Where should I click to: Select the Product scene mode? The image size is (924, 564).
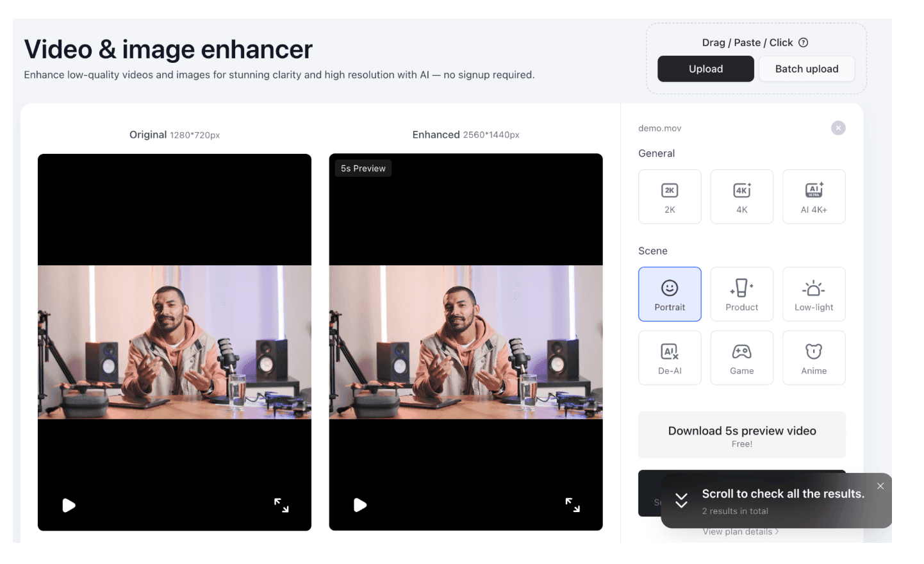point(741,294)
